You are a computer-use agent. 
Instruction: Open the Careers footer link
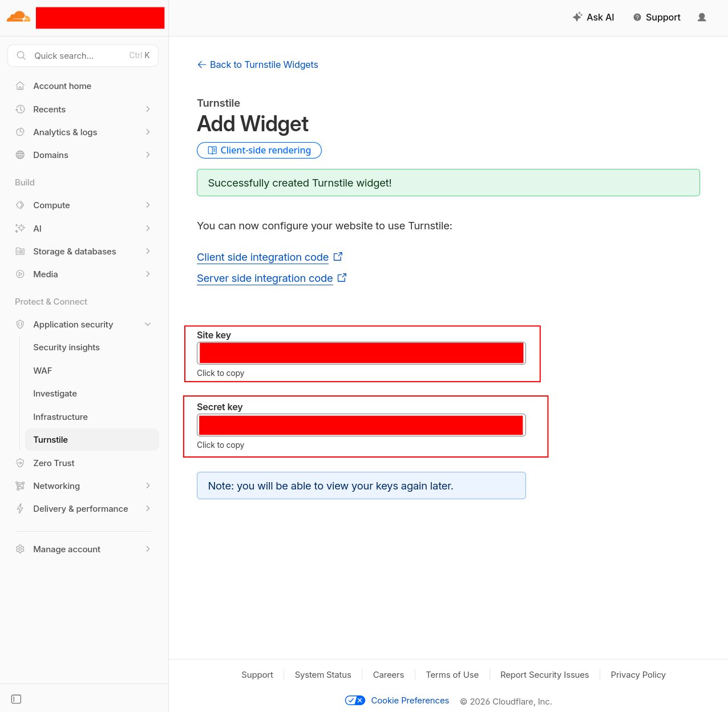click(389, 675)
